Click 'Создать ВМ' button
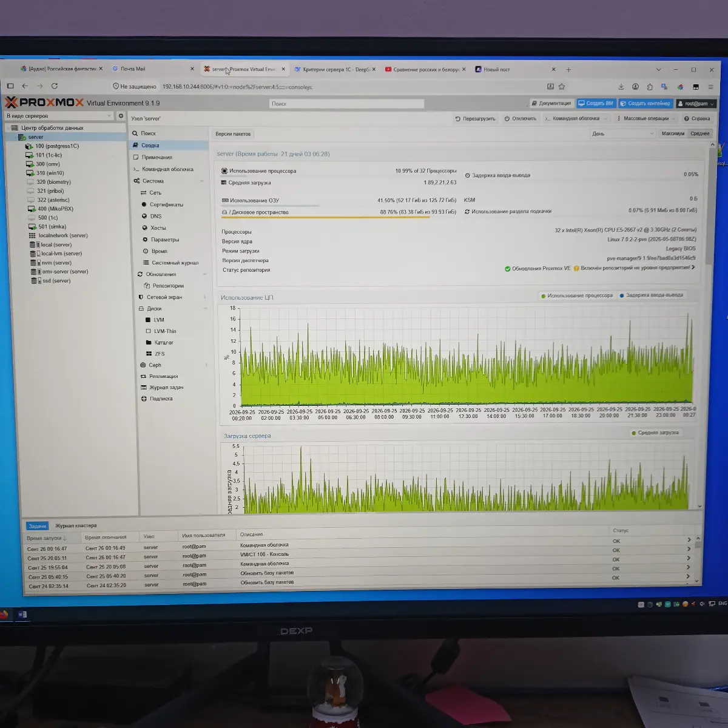Screen dimensions: 728x728 click(x=596, y=104)
